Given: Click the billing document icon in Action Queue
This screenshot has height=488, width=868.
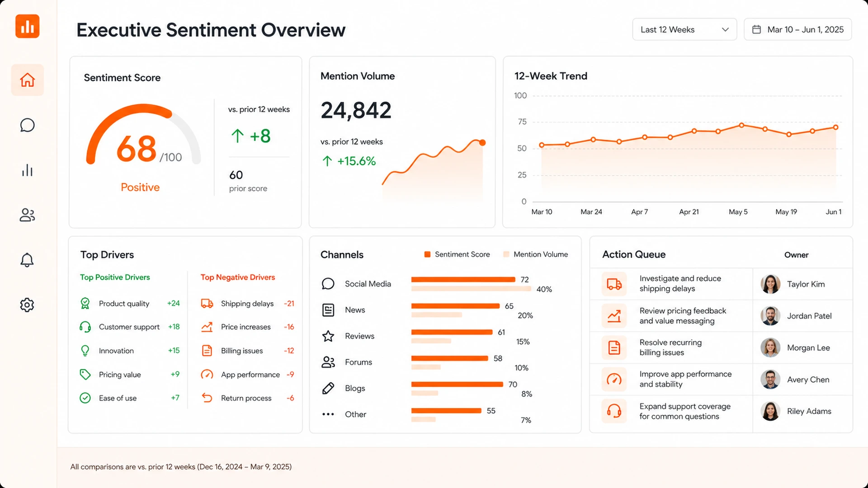Looking at the screenshot, I should 614,347.
